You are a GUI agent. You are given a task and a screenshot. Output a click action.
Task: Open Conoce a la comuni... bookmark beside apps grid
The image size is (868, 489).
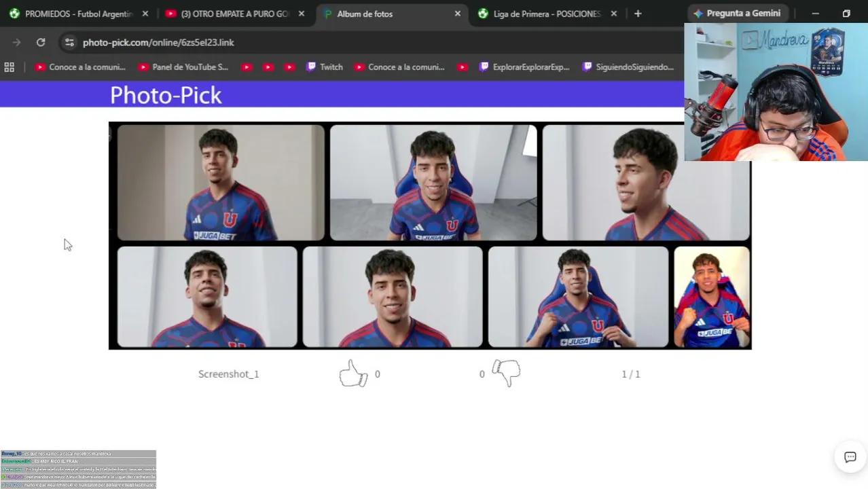[79, 67]
